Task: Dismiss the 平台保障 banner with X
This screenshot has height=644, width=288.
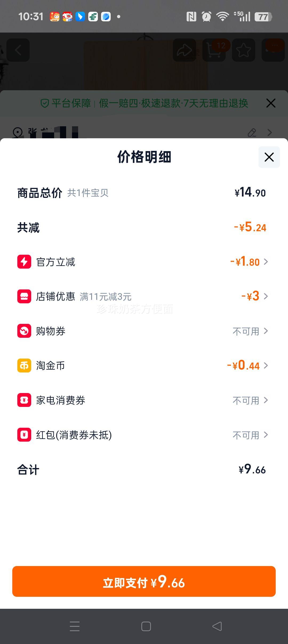Action: pyautogui.click(x=271, y=103)
